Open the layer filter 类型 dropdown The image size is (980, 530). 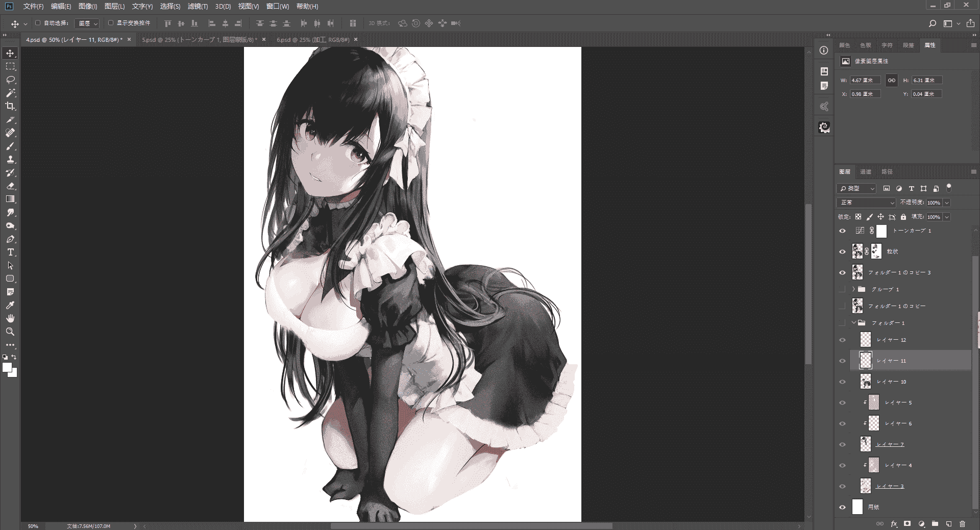(856, 188)
